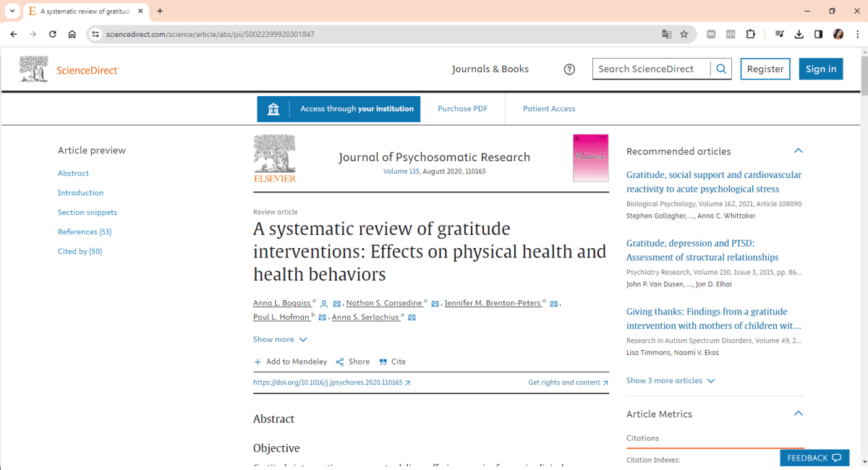
Task: Email Anna L. Boggiss via envelope icon
Action: pos(337,304)
